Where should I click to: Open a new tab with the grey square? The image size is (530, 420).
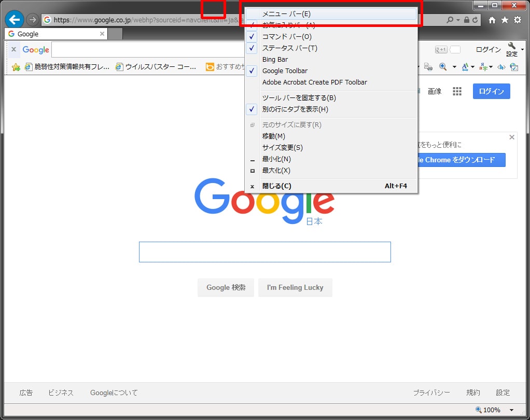click(x=115, y=34)
